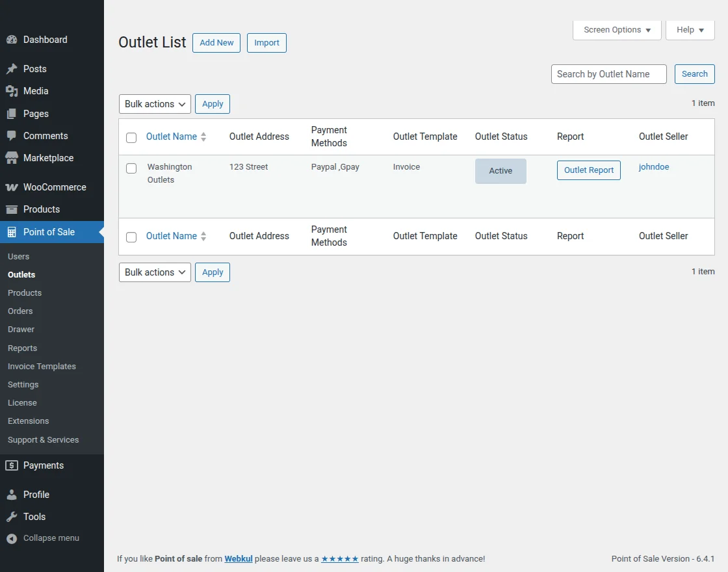The height and width of the screenshot is (572, 728).
Task: Open the Orders submenu item
Action: point(20,311)
